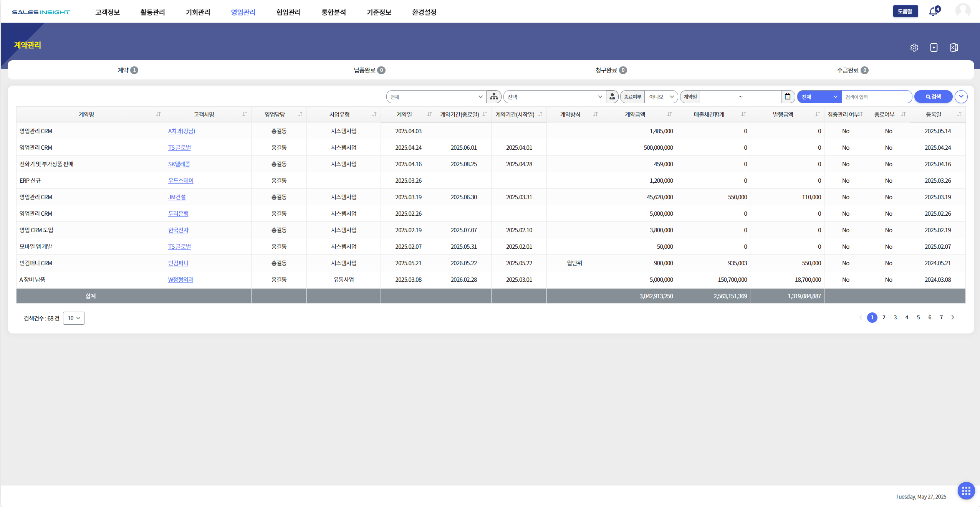Open the W정형외과 customer link

pos(180,280)
